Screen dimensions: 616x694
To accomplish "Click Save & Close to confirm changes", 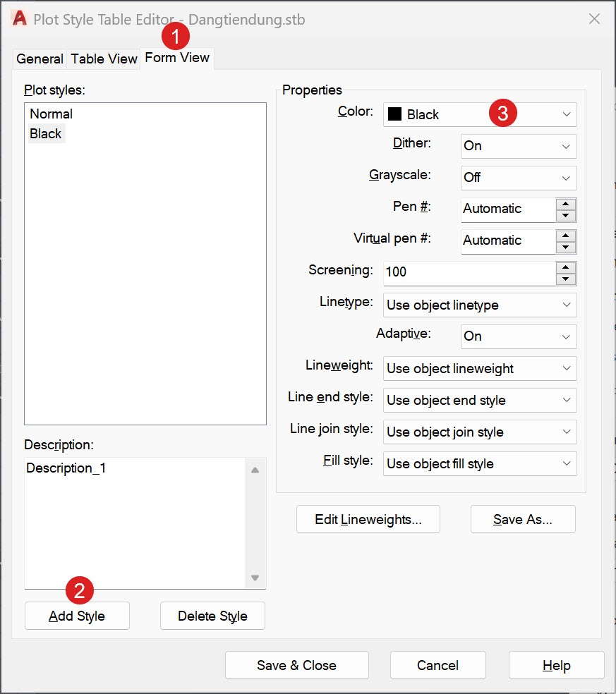I will tap(296, 664).
